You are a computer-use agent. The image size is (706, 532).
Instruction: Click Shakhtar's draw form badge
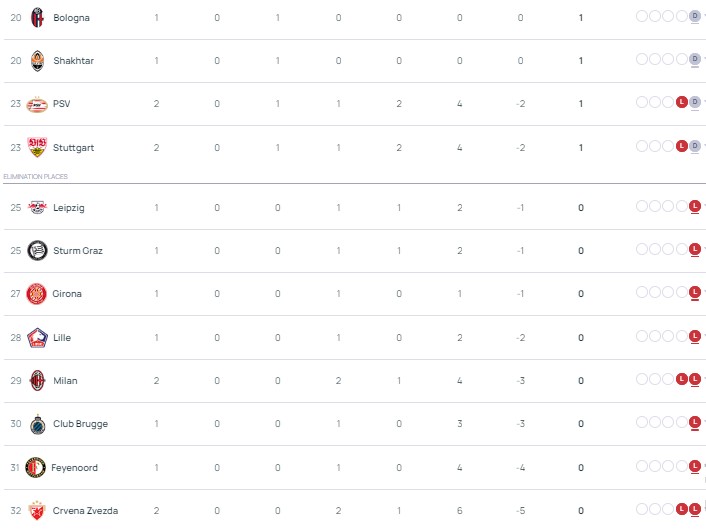click(x=694, y=60)
